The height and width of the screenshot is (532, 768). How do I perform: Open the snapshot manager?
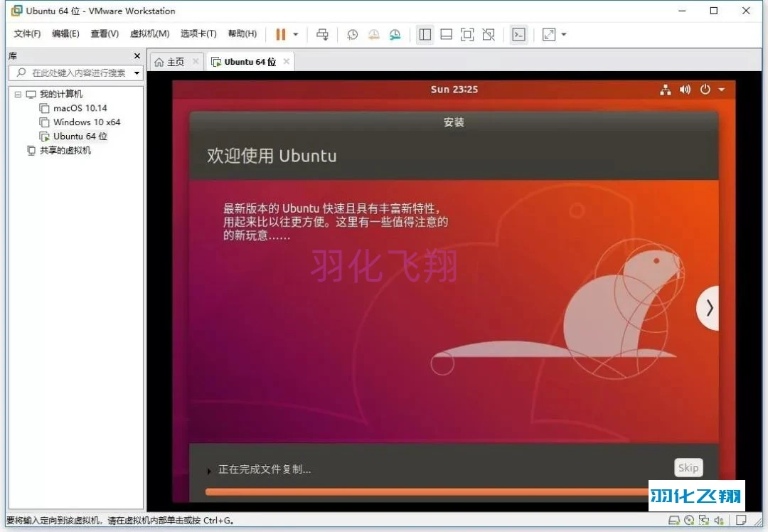(395, 34)
